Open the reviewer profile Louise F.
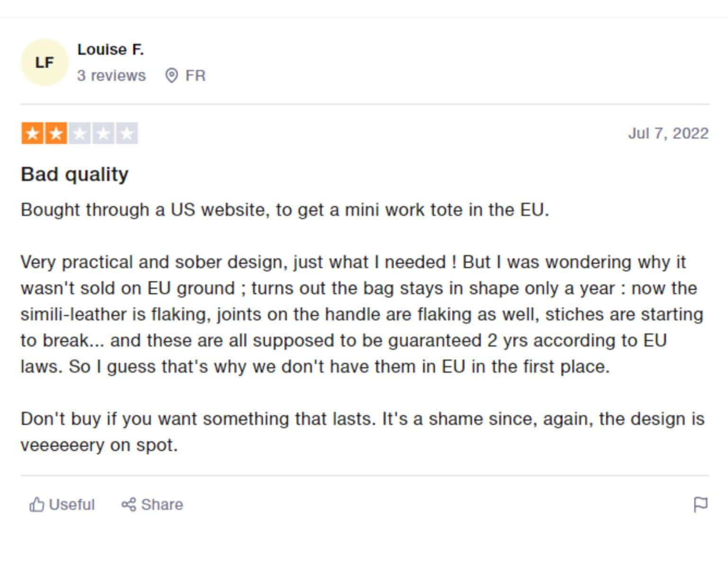728x582 pixels. 112,49
